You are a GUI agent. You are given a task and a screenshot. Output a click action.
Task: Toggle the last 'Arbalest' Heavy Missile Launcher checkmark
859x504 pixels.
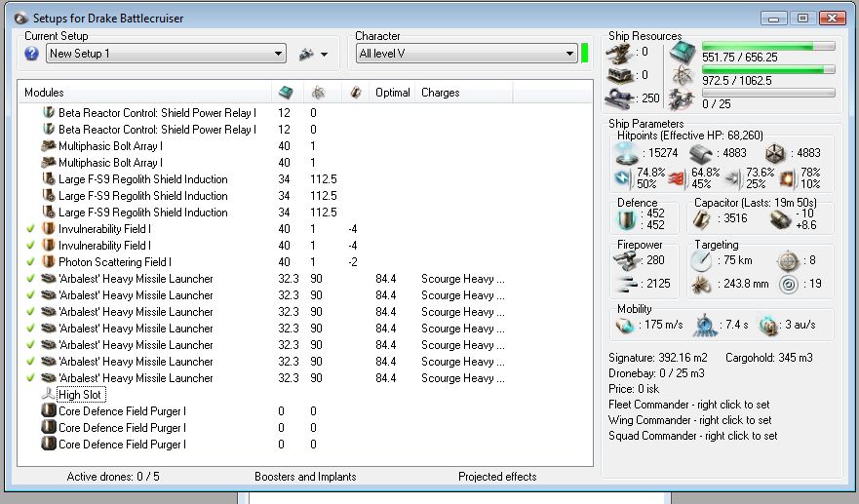pos(32,378)
